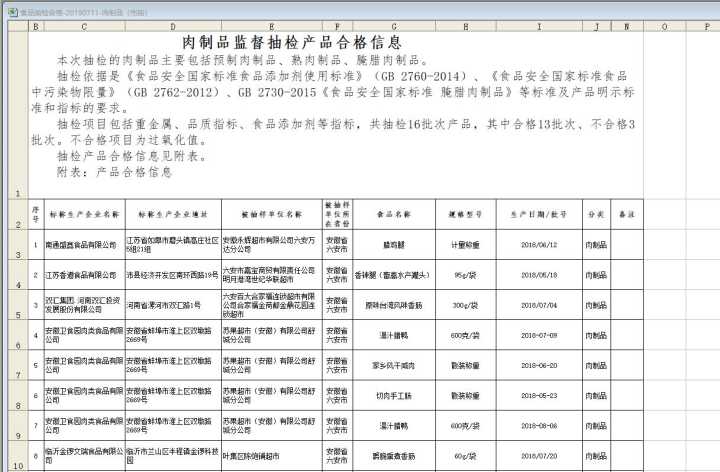720x472 pixels.
Task: Select row 2 header
Action: [18, 214]
